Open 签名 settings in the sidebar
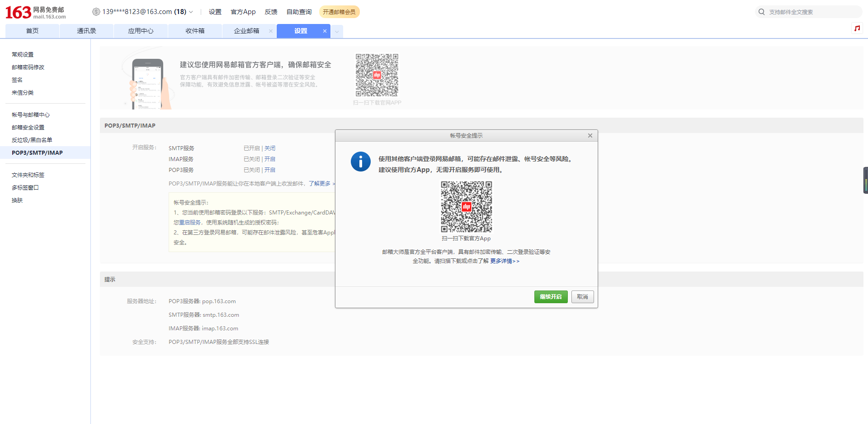Image resolution: width=868 pixels, height=424 pixels. pyautogui.click(x=17, y=80)
